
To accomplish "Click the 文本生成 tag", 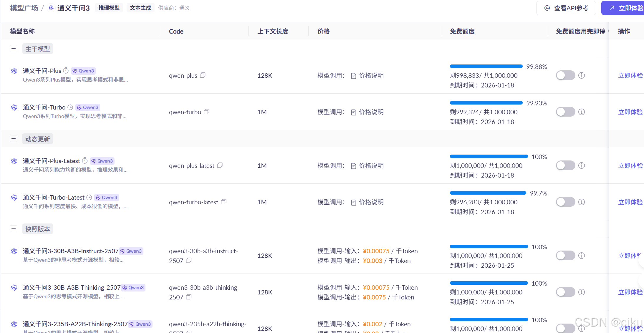I will click(x=140, y=8).
